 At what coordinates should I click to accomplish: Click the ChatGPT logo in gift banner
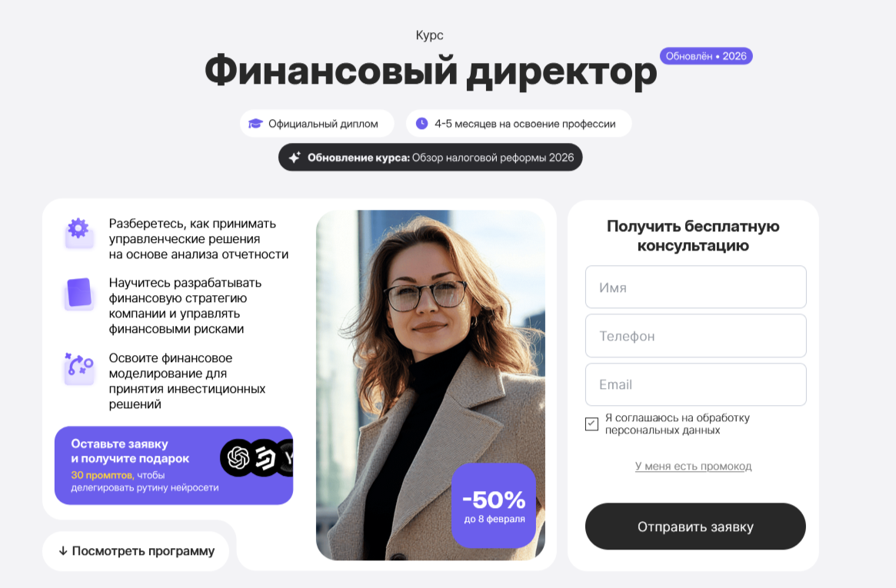click(x=238, y=457)
